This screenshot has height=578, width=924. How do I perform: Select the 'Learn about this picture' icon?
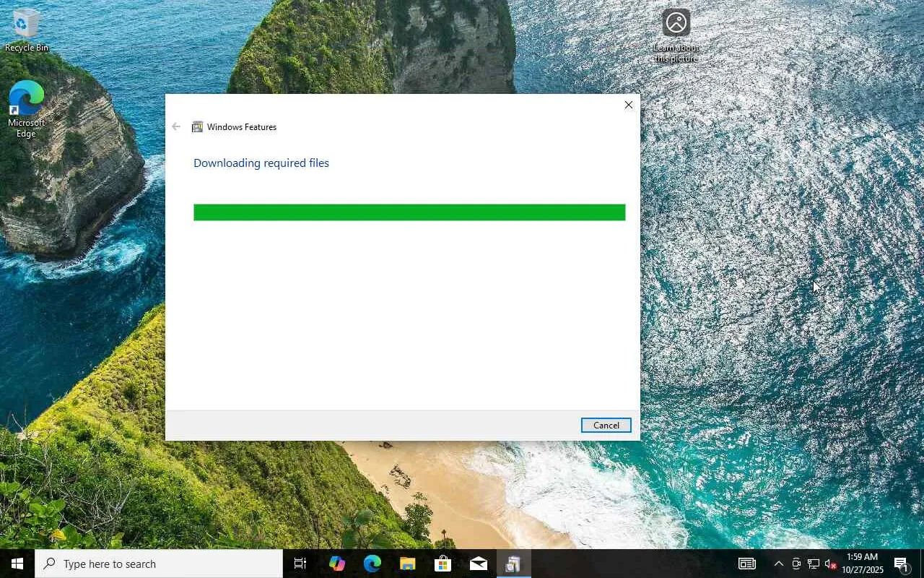(x=676, y=36)
